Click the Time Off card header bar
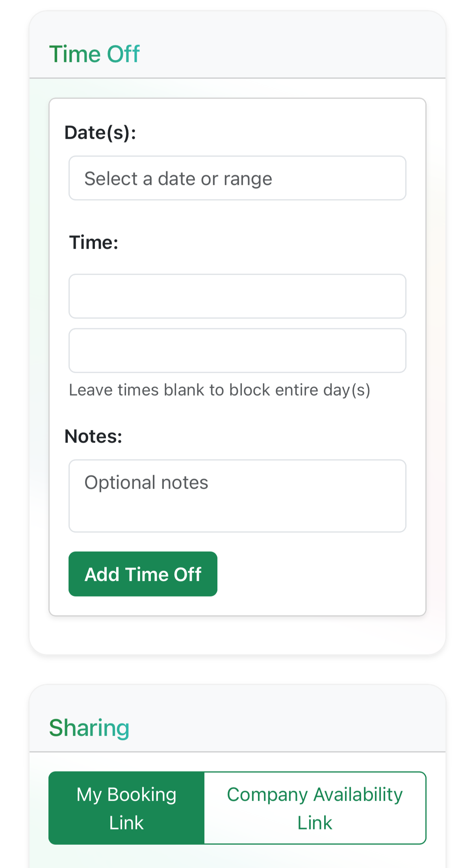Viewport: 475px width, 868px height. pyautogui.click(x=237, y=45)
